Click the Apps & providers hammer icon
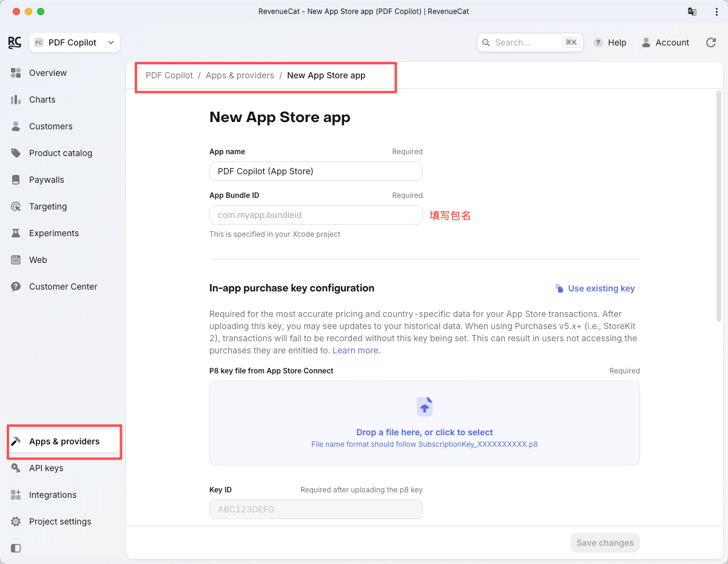728x564 pixels. click(x=16, y=441)
